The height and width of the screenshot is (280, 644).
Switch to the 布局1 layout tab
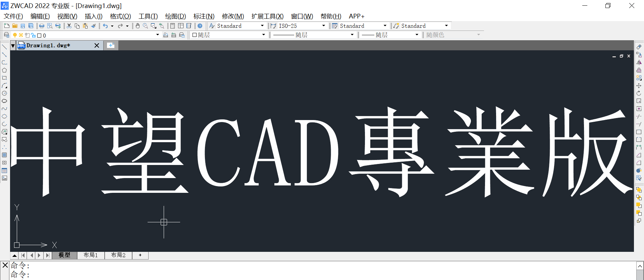[91, 255]
